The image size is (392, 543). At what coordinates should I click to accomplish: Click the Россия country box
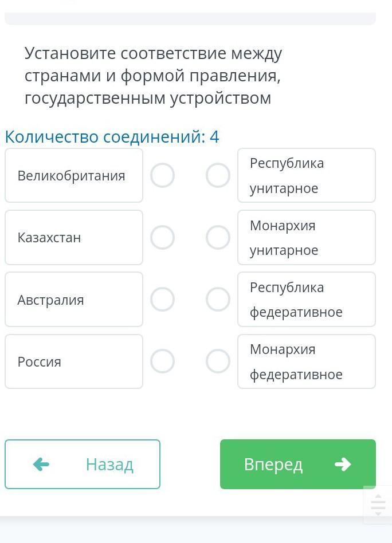(x=74, y=361)
